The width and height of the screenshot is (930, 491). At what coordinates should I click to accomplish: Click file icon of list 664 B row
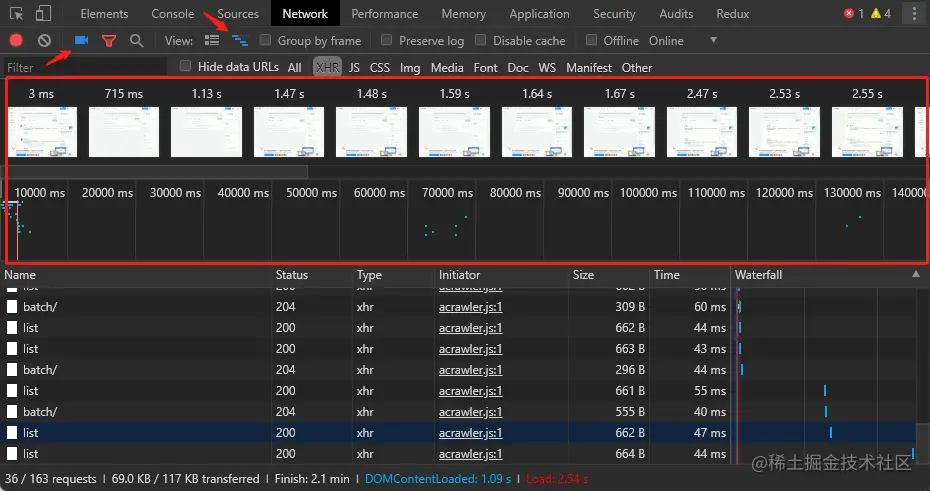12,454
